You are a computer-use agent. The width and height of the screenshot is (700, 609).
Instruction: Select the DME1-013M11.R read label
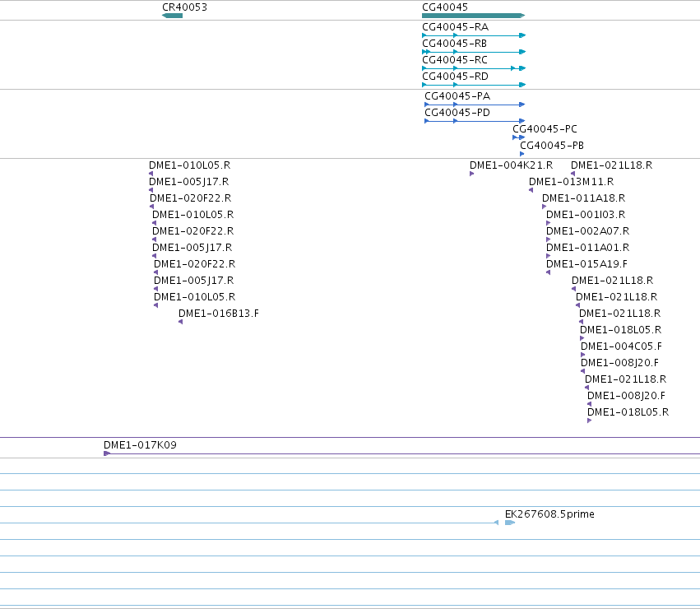572,182
